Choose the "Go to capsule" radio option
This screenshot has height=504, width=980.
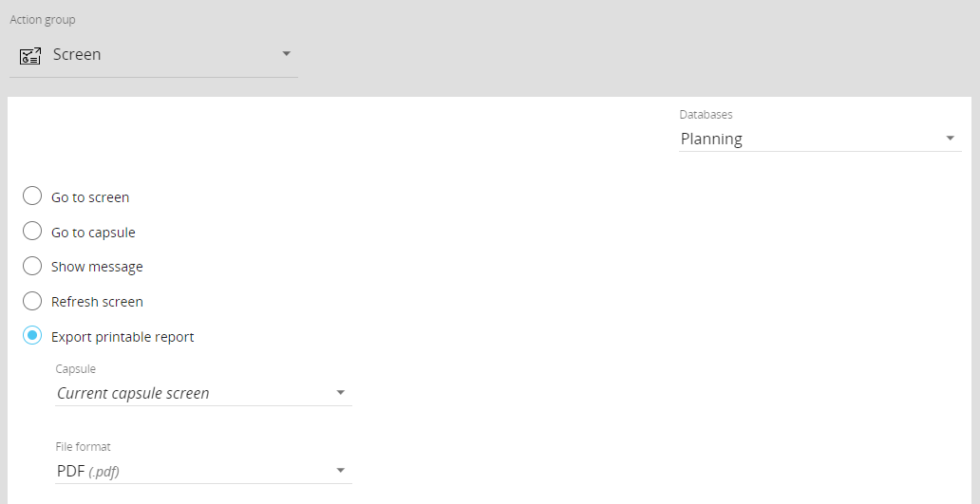pos(32,232)
